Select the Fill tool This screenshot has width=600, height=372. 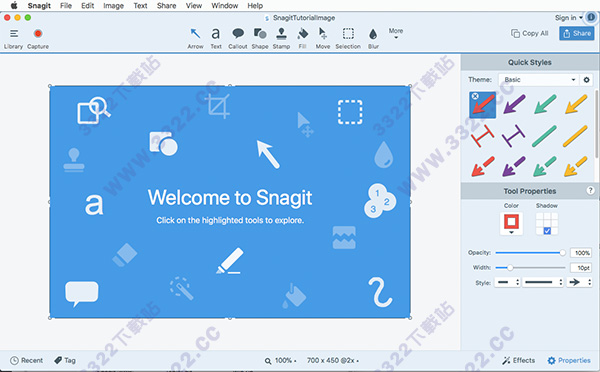[x=302, y=38]
